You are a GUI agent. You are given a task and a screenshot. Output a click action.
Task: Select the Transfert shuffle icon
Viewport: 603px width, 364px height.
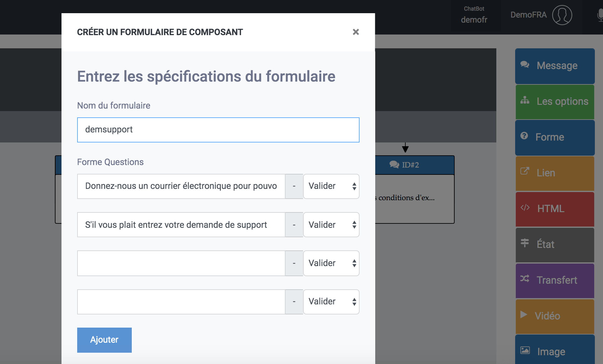pos(525,279)
